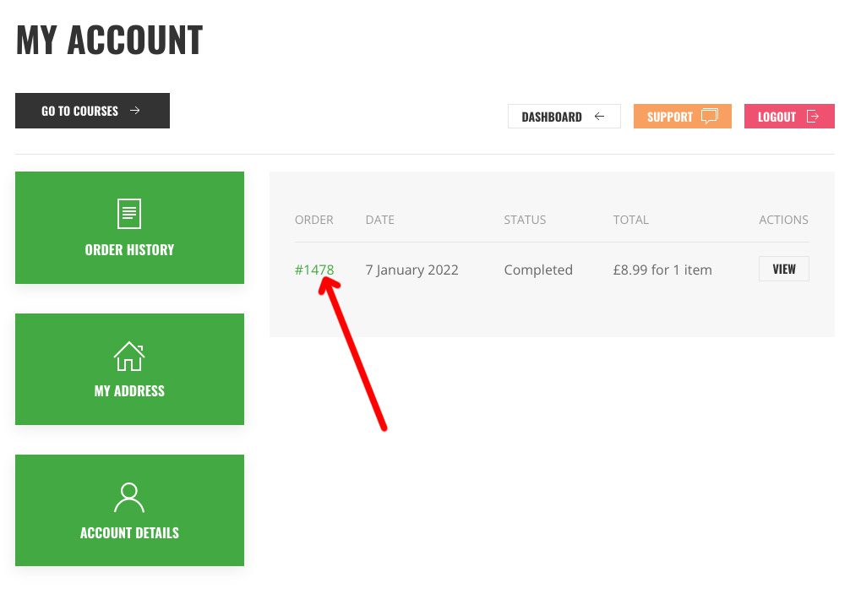Click the DATE column header

[x=380, y=220]
